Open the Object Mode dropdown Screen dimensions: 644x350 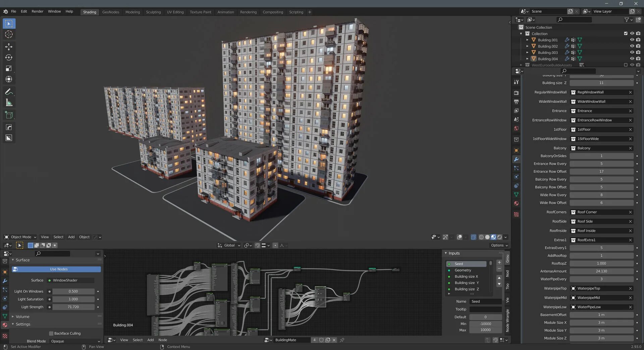coord(20,237)
